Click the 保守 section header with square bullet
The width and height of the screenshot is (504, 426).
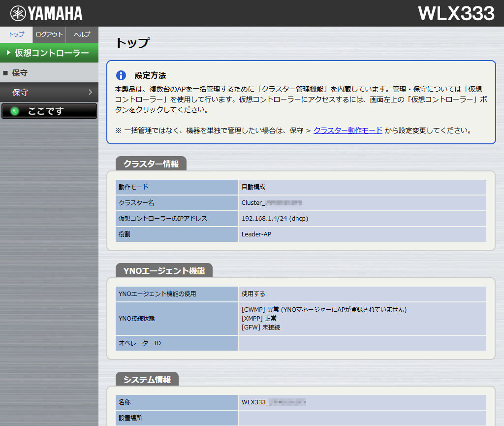coord(49,73)
